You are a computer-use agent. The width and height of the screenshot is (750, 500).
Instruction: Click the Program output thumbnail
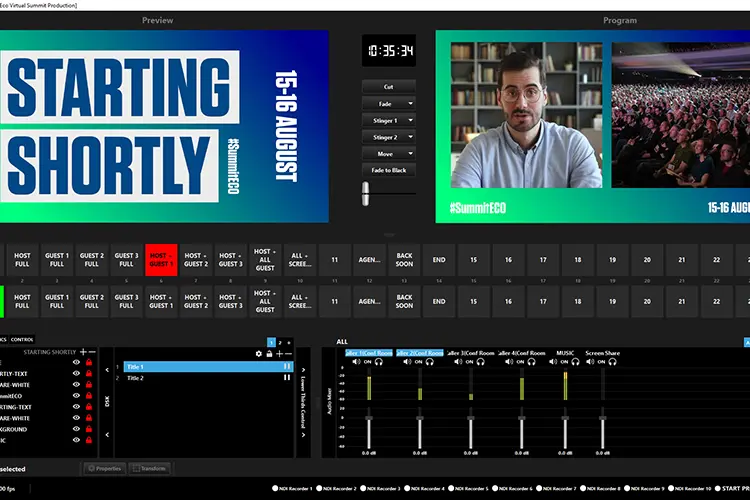click(x=593, y=126)
